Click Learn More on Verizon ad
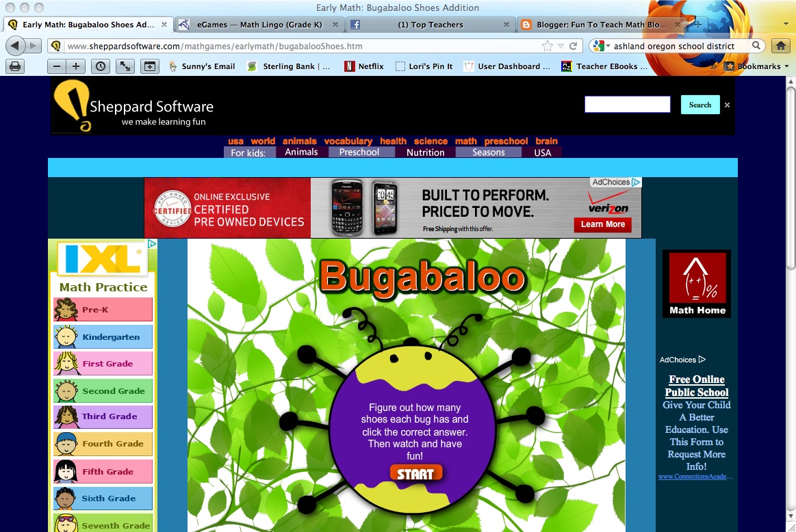 [602, 225]
